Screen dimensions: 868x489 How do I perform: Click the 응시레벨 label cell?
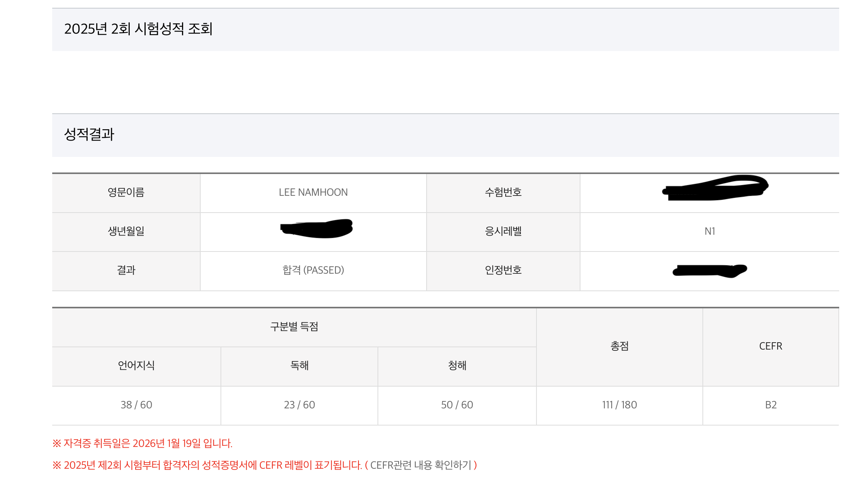(x=503, y=231)
